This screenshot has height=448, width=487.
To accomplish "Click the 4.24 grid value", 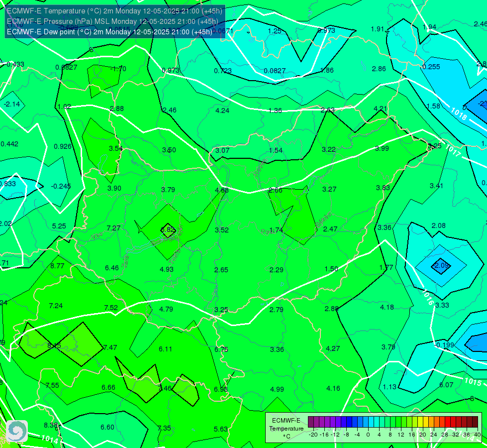I will pos(222,111).
